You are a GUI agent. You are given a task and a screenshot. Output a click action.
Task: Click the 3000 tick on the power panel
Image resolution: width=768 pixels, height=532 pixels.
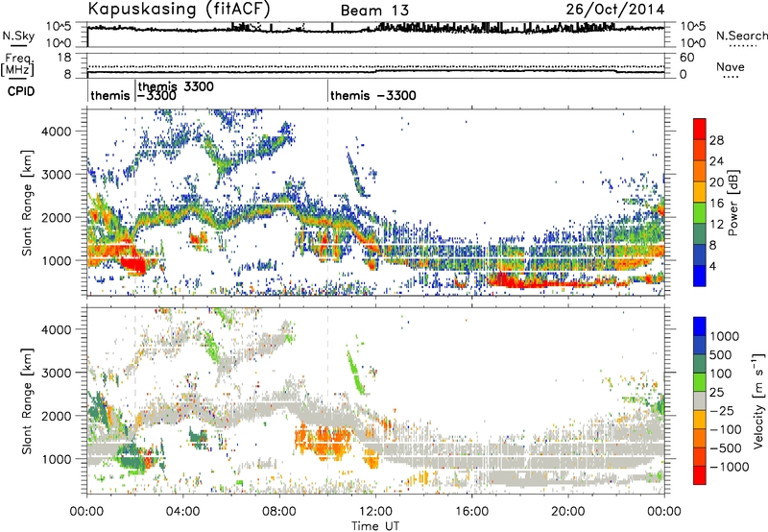tap(57, 175)
